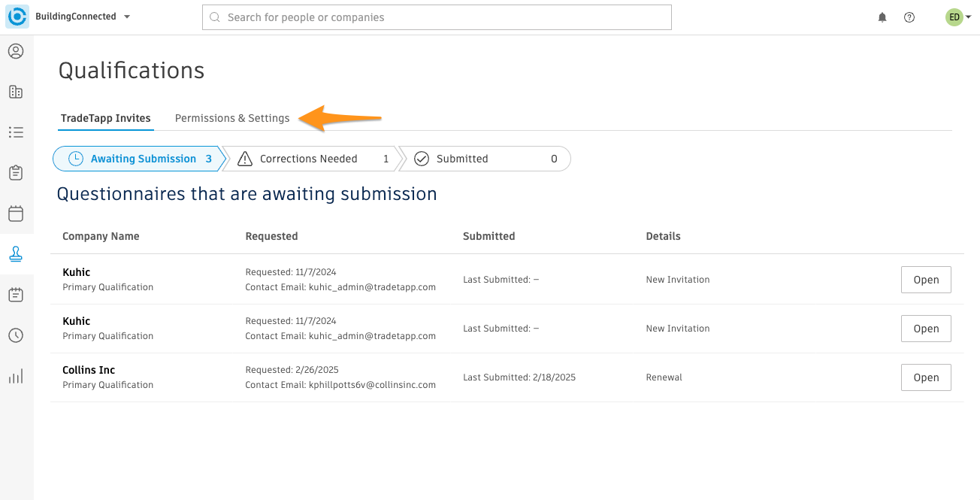This screenshot has width=980, height=500.
Task: Click the notifications bell icon
Action: tap(882, 17)
